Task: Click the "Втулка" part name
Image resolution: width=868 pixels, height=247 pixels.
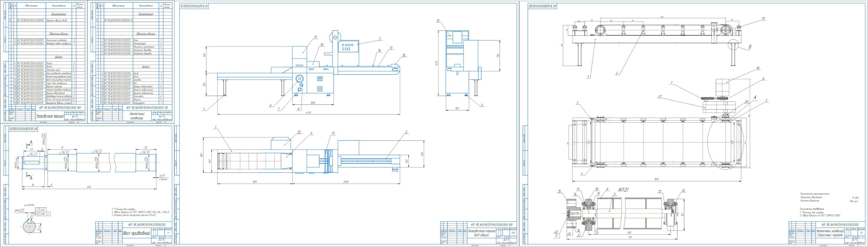Action: (137, 100)
